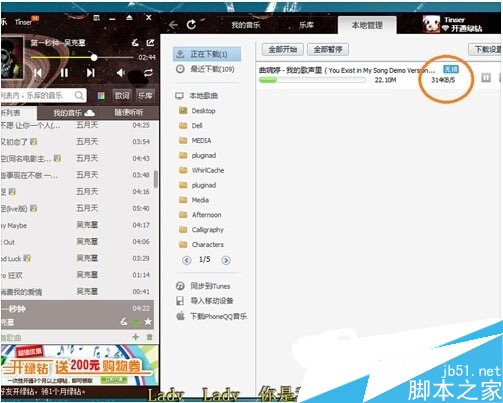The width and height of the screenshot is (503, 403).
Task: Click album cover thumbnail
Action: click(x=12, y=58)
